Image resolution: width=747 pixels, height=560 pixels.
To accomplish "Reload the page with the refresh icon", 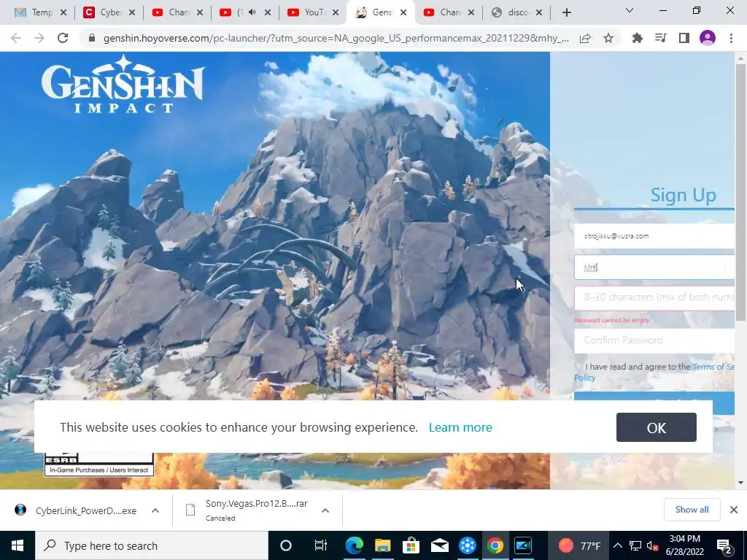I will 63,38.
